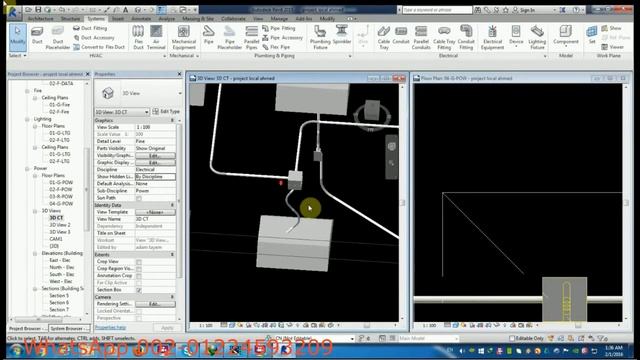Select the Parallel Pipes tool
640x360 pixels.
point(251,37)
